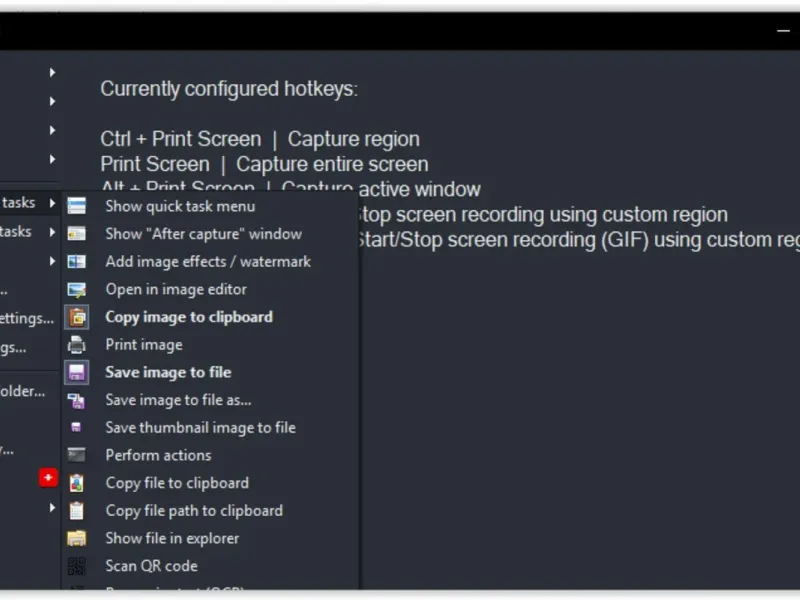Click the Save image to file as icon
The image size is (800, 600).
pyautogui.click(x=77, y=400)
